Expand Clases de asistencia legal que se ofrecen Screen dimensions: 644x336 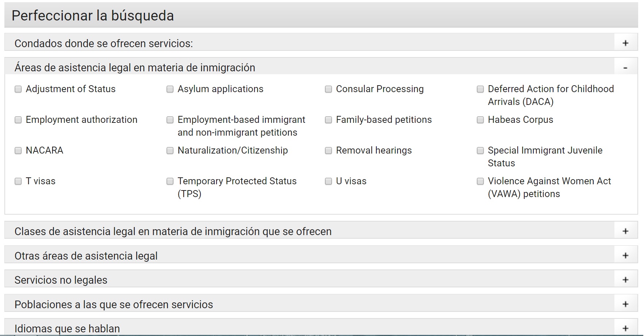(x=626, y=231)
